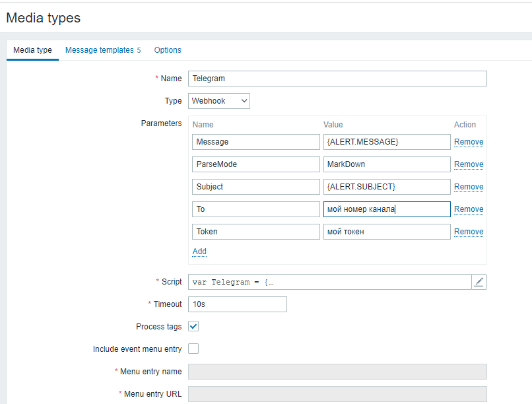Open the Options tab
This screenshot has height=404, width=532.
(x=168, y=50)
